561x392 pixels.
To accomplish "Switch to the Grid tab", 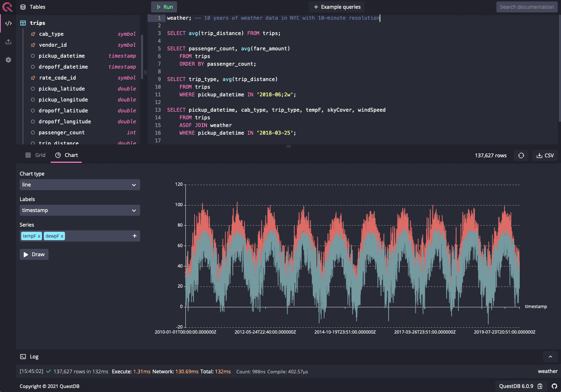I will 35,155.
